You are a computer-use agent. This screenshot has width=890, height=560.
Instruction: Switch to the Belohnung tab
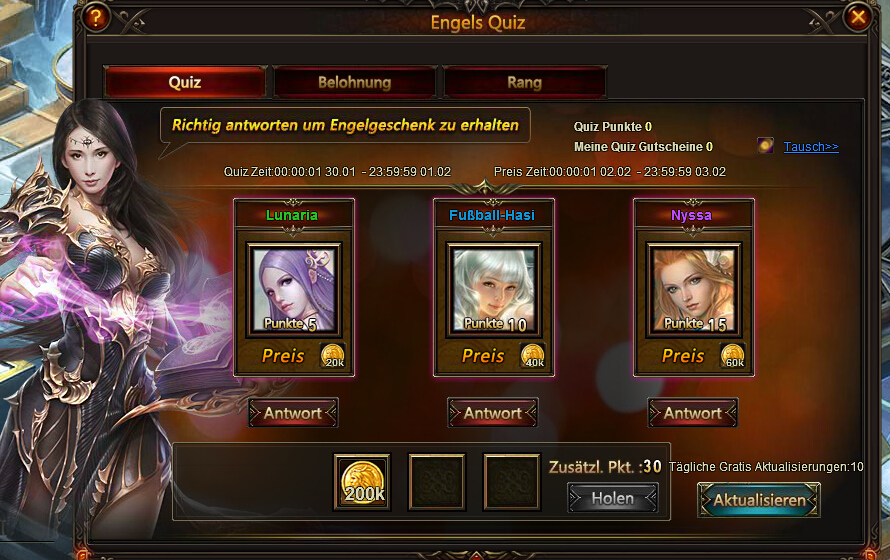(355, 82)
